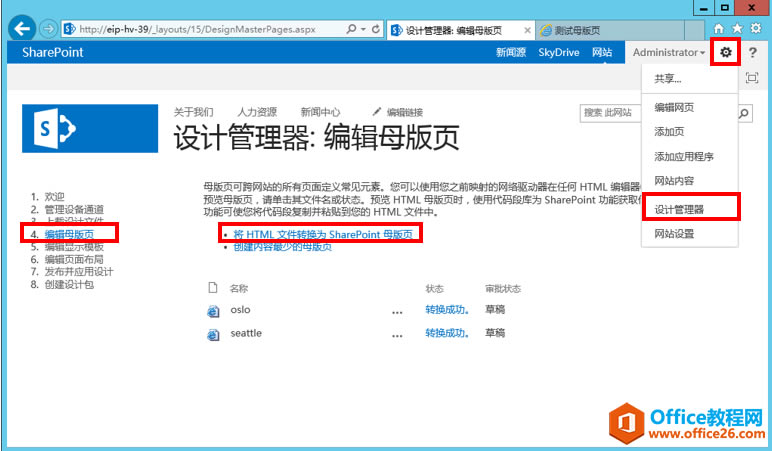Open browser favorites star icon
772x451 pixels.
tap(737, 29)
